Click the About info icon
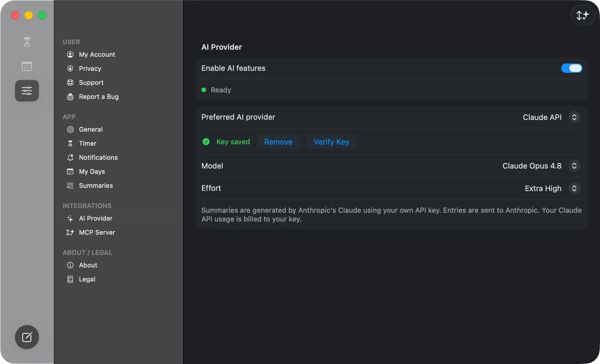 click(70, 265)
